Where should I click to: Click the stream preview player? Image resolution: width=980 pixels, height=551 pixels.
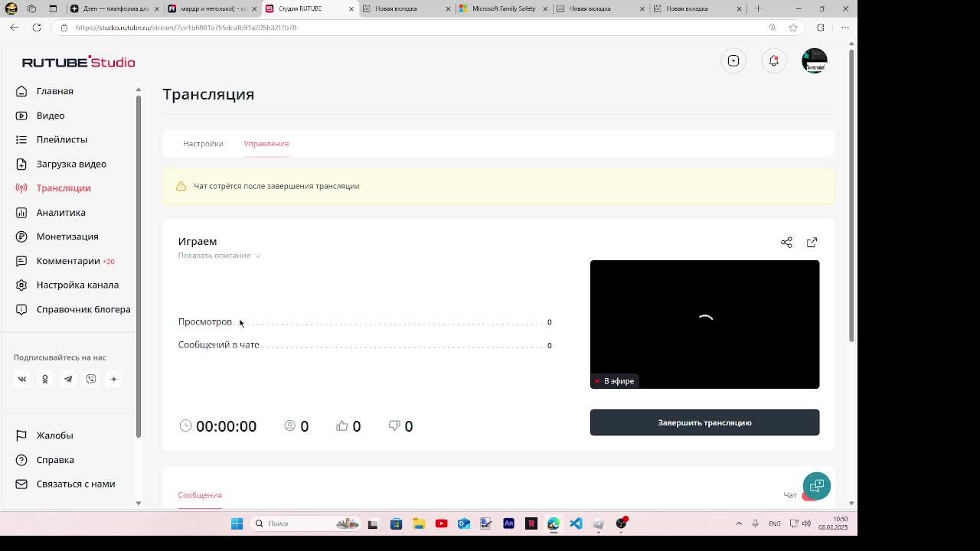coord(704,324)
